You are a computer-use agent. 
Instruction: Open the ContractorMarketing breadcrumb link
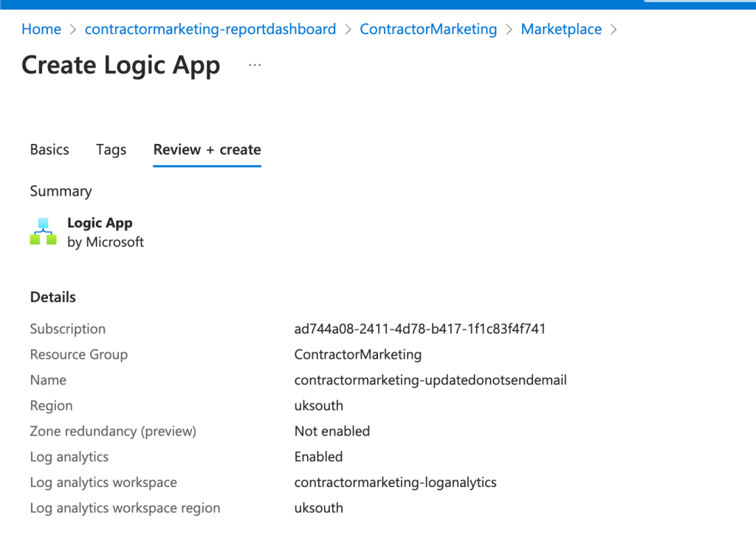tap(428, 30)
